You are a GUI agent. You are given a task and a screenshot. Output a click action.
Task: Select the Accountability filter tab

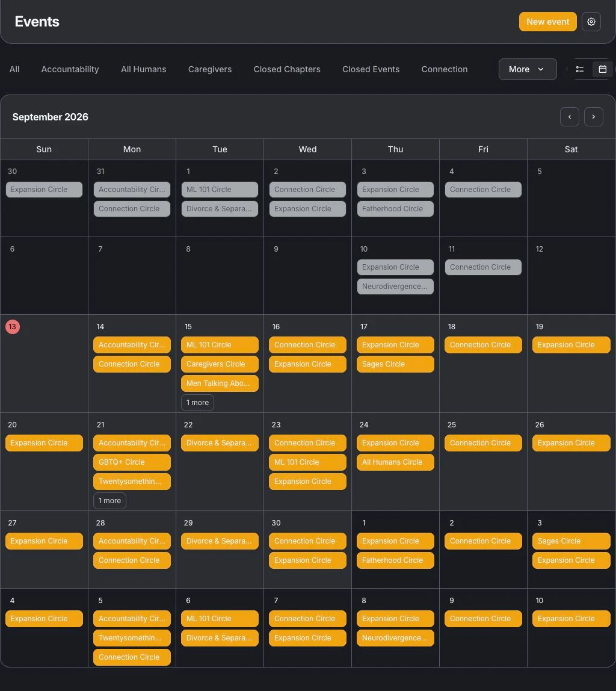point(70,69)
